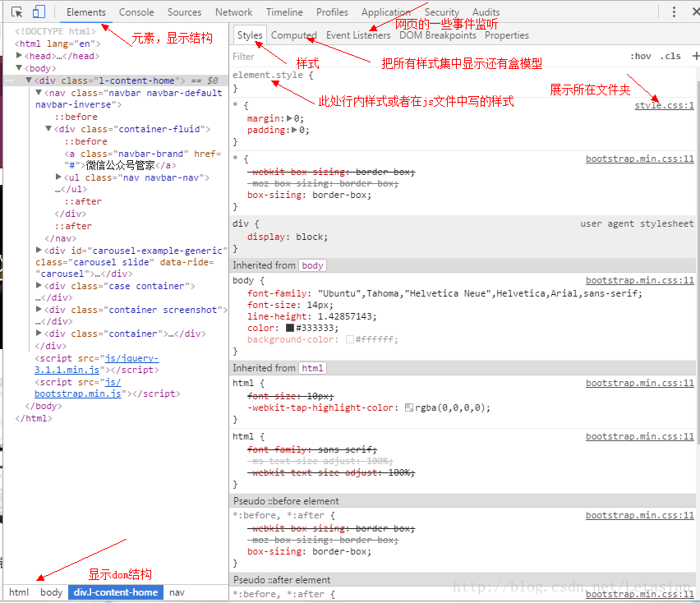
Task: Open the #333333 color swatch
Action: click(x=290, y=328)
